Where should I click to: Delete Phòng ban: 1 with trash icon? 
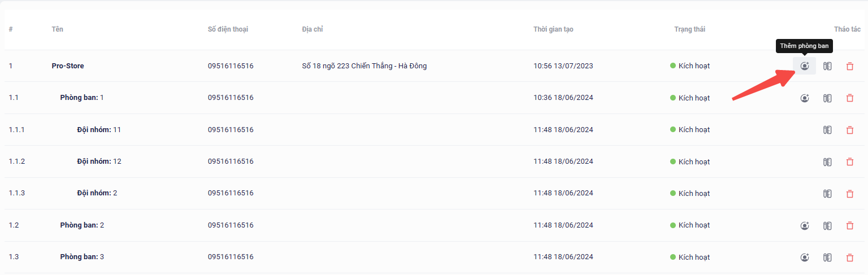click(849, 98)
